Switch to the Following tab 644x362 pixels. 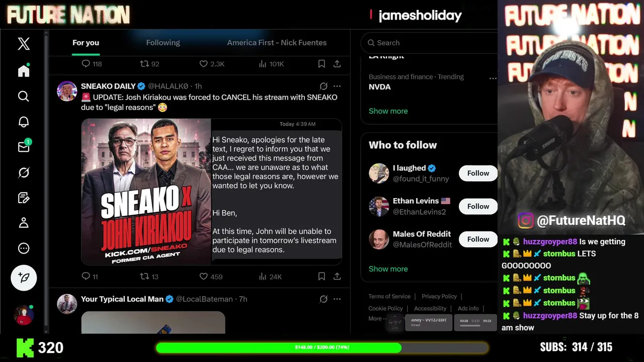(163, 43)
